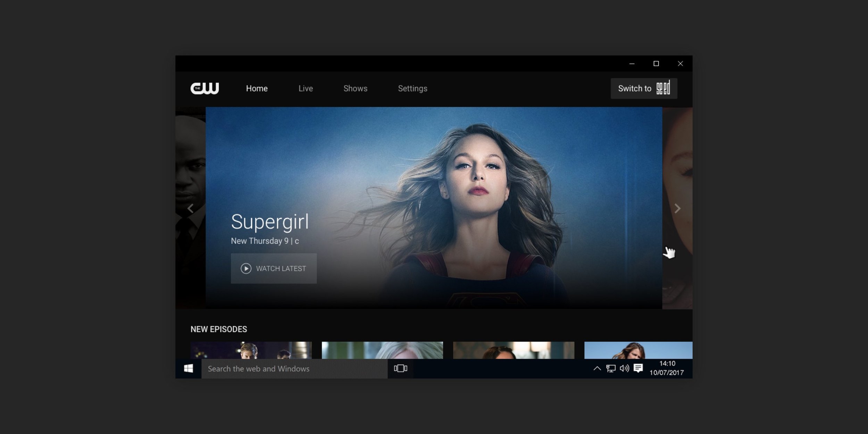Maximize the CW app window
This screenshot has height=434, width=868.
656,64
